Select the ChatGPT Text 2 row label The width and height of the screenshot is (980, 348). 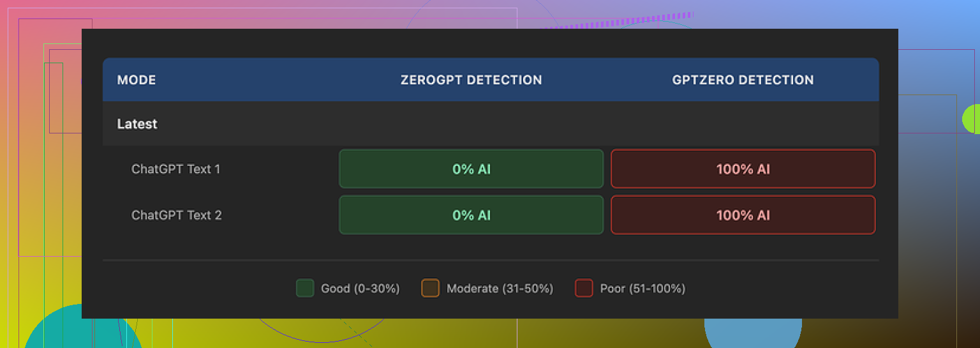click(177, 215)
